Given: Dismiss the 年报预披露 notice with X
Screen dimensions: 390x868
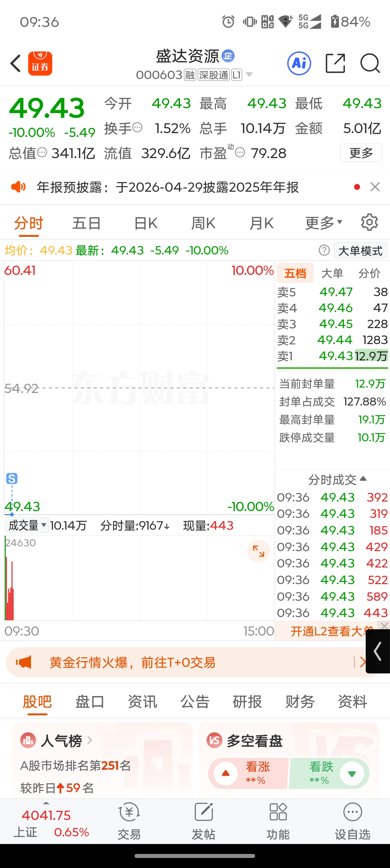Looking at the screenshot, I should click(375, 187).
